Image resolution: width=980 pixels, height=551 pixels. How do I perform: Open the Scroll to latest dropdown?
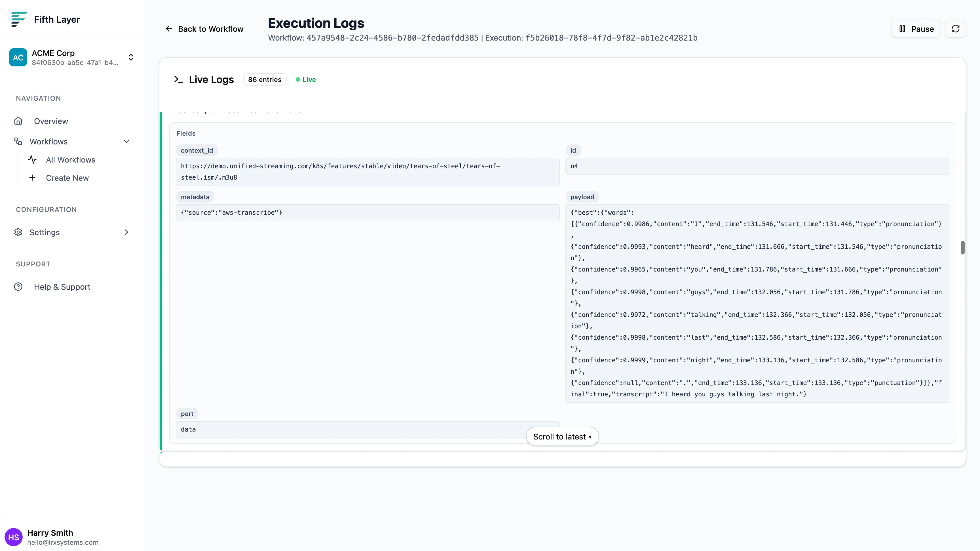tap(562, 436)
